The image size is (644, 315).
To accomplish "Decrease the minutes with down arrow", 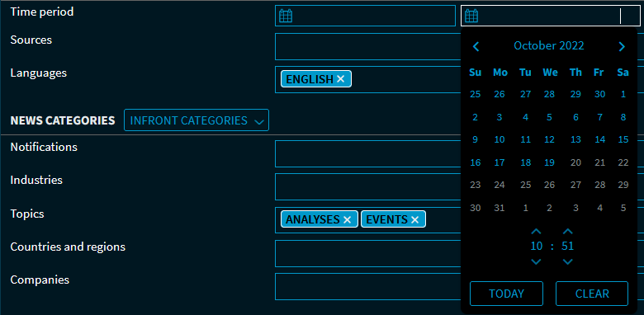I will pos(567,261).
